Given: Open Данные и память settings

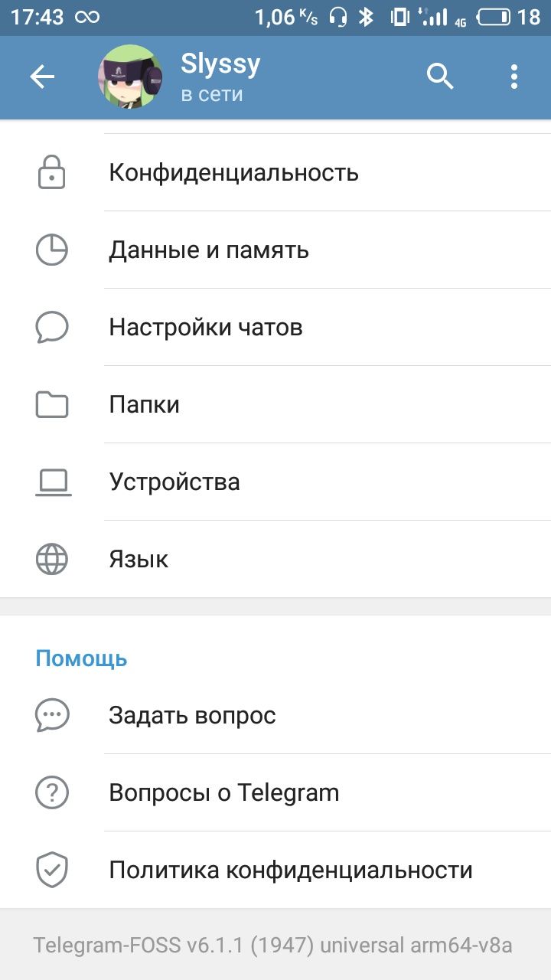Looking at the screenshot, I should pyautogui.click(x=209, y=250).
